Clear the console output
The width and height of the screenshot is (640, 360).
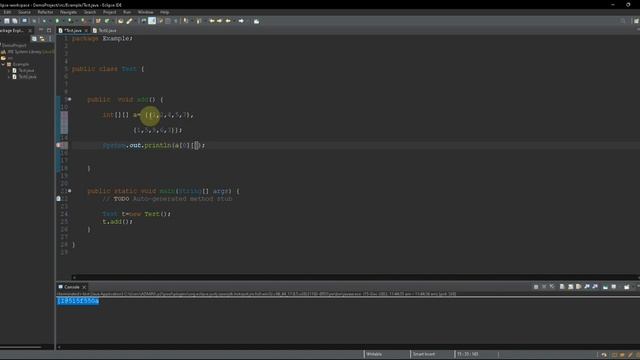pyautogui.click(x=562, y=287)
